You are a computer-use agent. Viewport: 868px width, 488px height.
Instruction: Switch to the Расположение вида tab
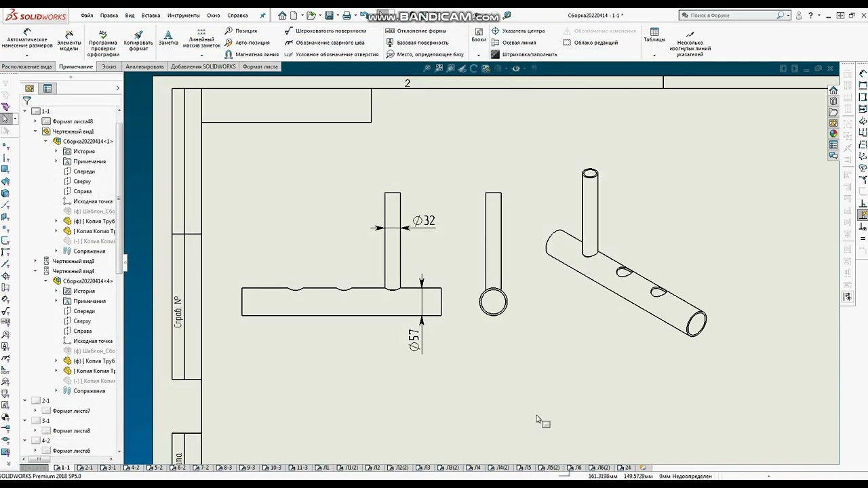(26, 66)
